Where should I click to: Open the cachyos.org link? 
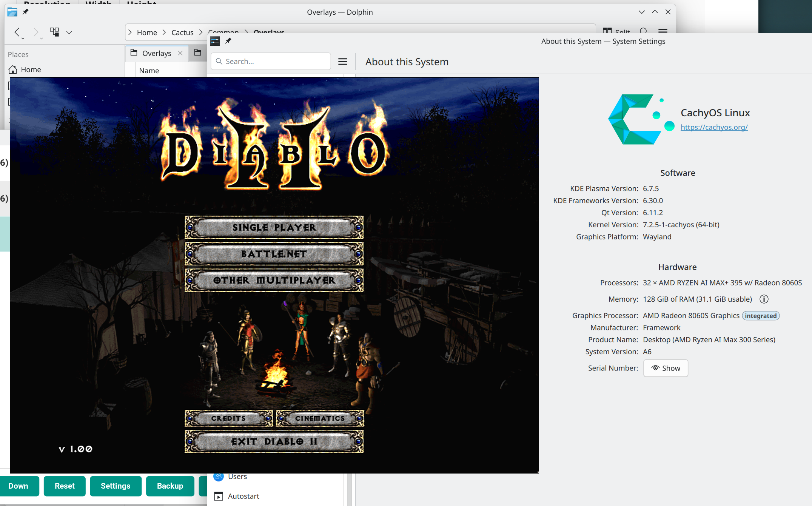point(714,127)
